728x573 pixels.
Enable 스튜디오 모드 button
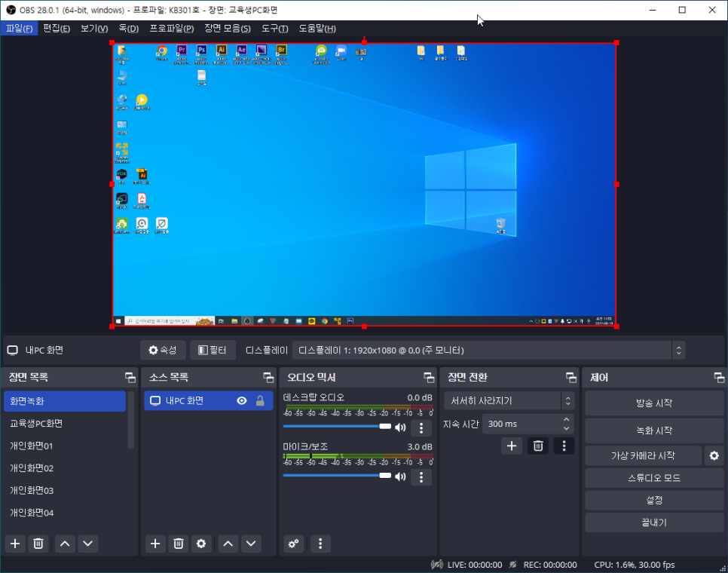tap(653, 478)
